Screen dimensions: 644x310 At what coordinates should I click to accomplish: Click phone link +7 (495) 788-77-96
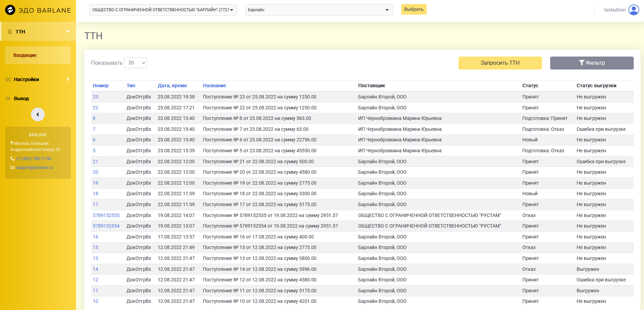(33, 159)
